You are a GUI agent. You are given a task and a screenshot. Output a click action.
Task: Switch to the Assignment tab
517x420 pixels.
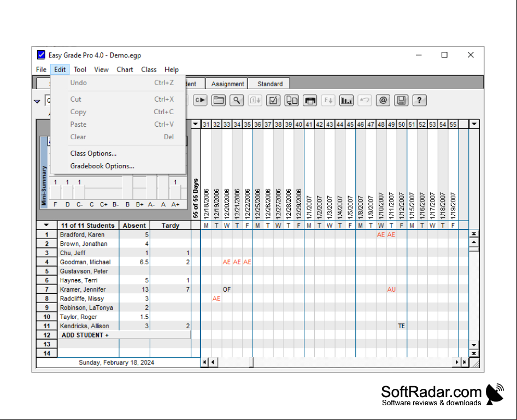[227, 84]
